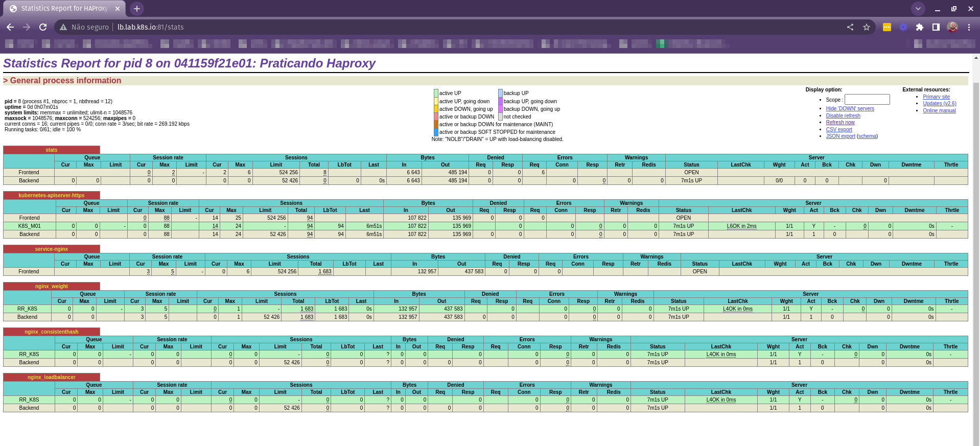Open the Chrome three-dot menu
Viewport: 980px width, 446px height.
[x=969, y=27]
